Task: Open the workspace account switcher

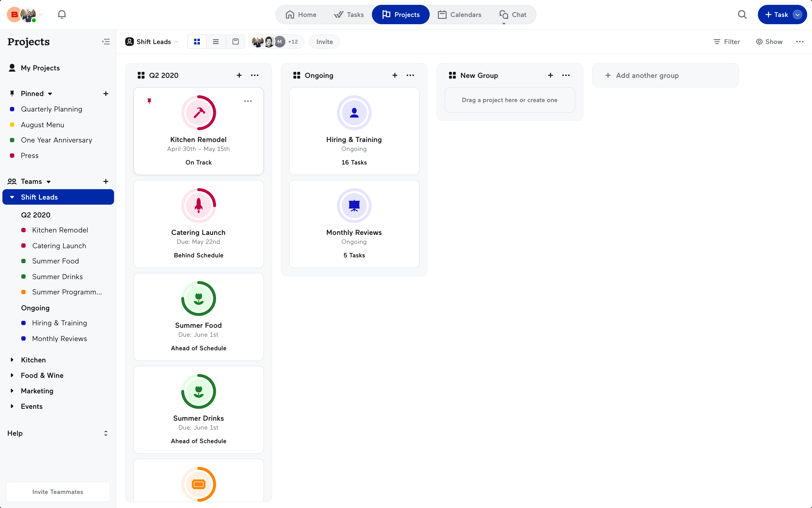Action: pos(25,15)
